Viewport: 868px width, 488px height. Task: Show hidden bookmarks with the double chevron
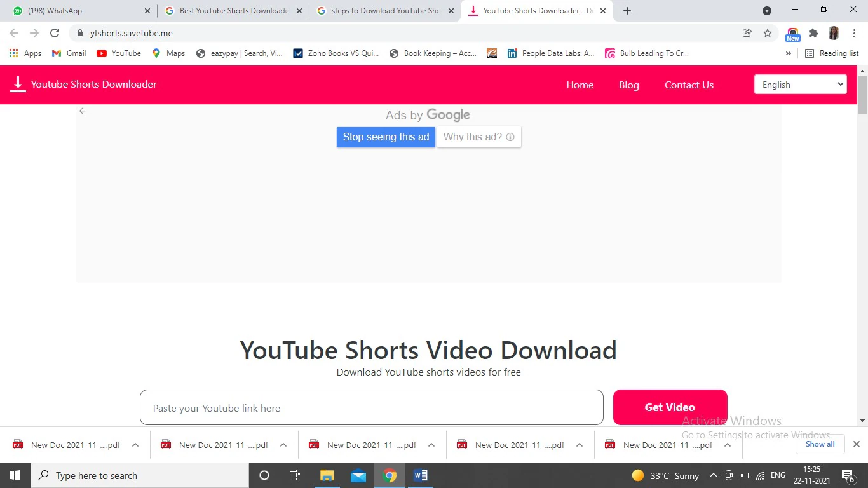click(789, 53)
